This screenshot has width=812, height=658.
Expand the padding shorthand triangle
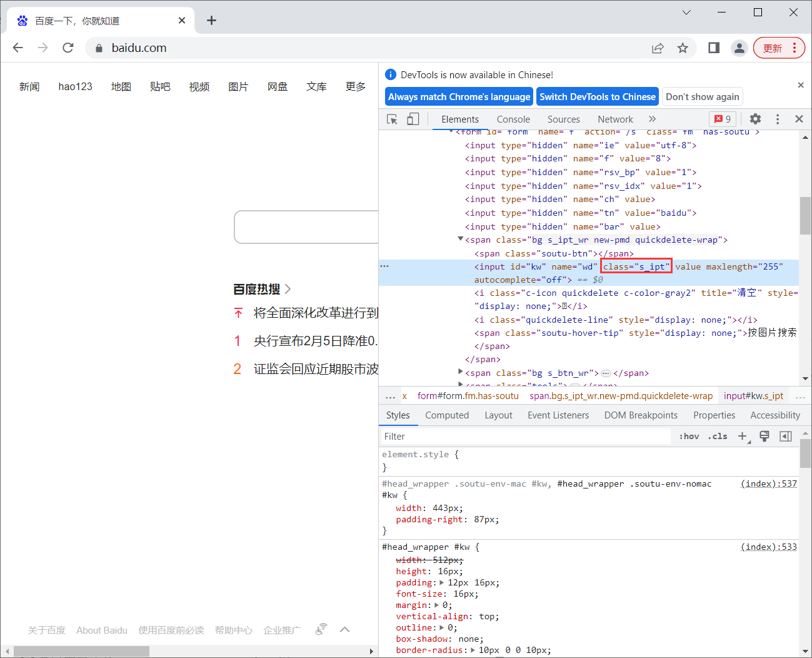[x=443, y=582]
